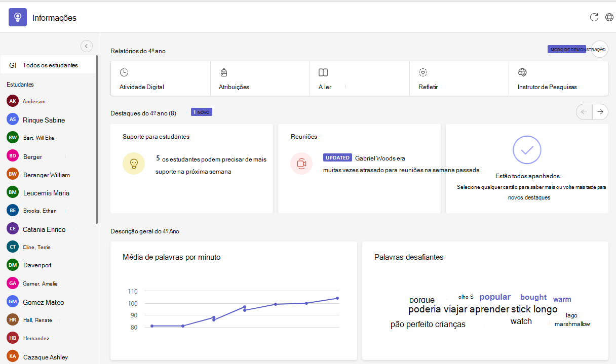Select the HR avatar for Hall, Renate
Image resolution: width=616 pixels, height=364 pixels.
tap(13, 320)
